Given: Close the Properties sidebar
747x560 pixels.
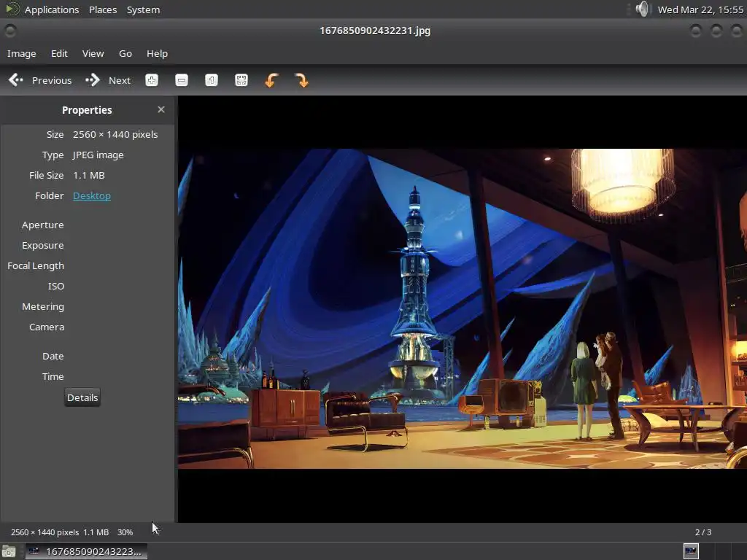Looking at the screenshot, I should (x=161, y=109).
